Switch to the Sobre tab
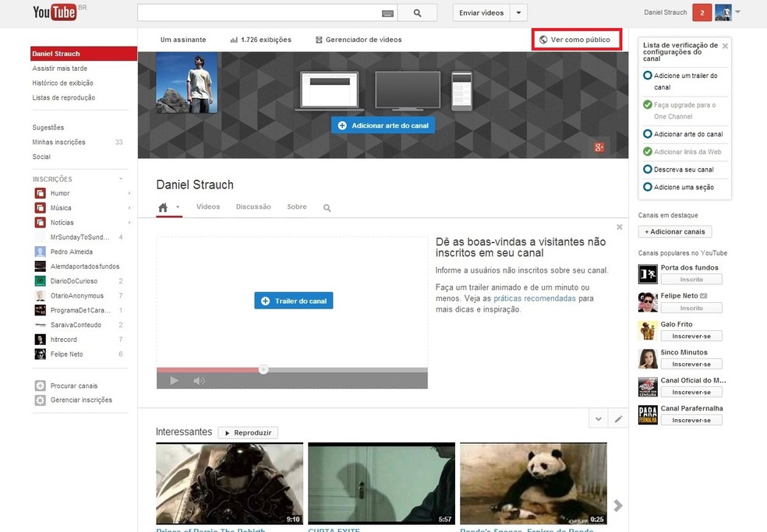The height and width of the screenshot is (532, 767). [x=297, y=207]
